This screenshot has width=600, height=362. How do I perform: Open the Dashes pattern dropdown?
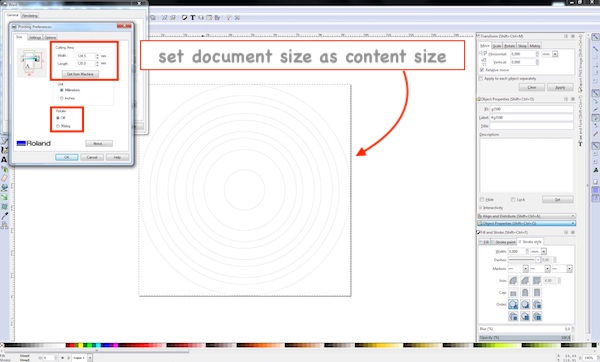click(x=538, y=260)
